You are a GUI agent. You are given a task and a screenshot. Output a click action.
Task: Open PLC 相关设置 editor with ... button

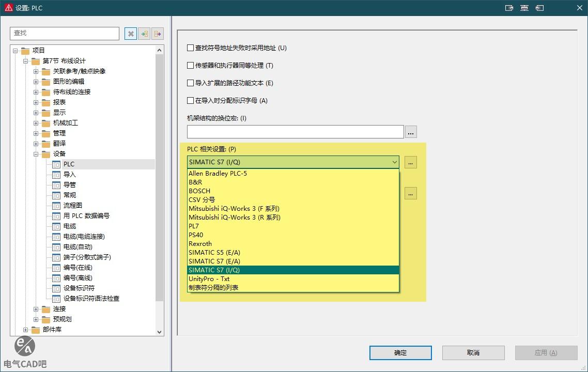(x=411, y=162)
